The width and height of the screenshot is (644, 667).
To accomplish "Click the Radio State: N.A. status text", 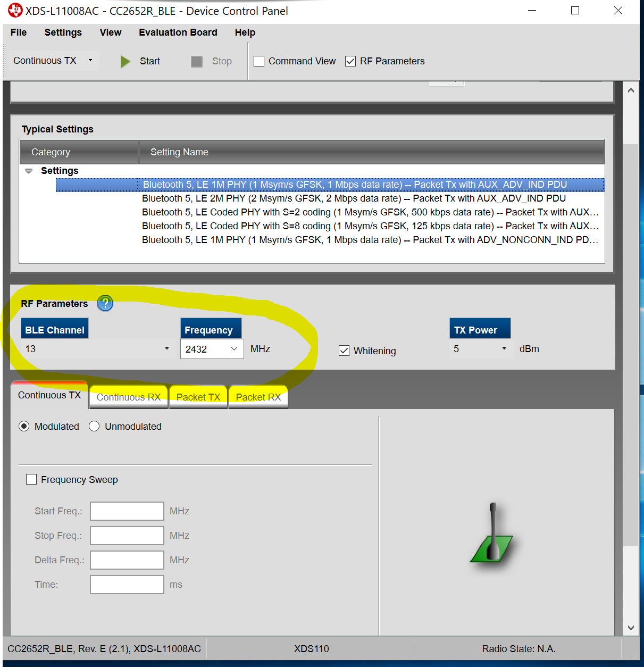I will (x=519, y=649).
